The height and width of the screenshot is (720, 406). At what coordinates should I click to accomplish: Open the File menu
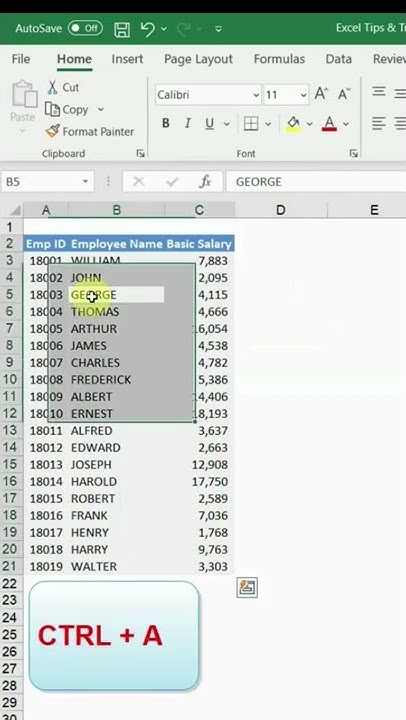[21, 59]
